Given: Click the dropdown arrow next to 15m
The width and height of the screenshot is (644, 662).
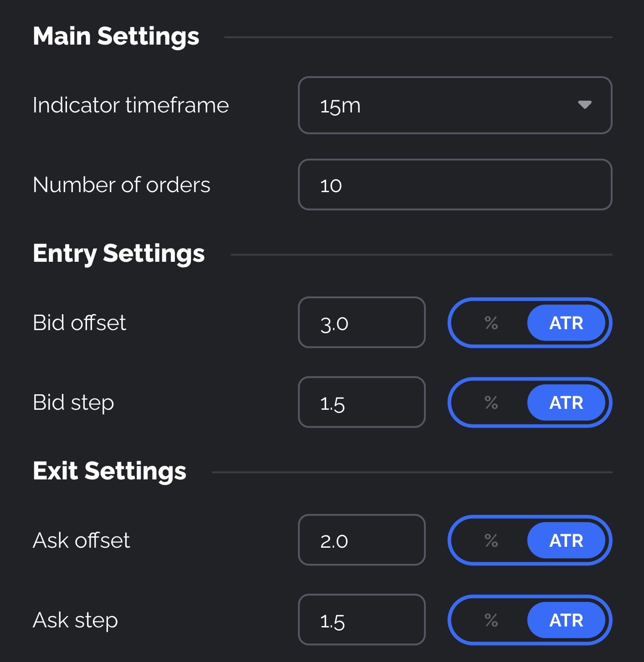Looking at the screenshot, I should (x=584, y=105).
